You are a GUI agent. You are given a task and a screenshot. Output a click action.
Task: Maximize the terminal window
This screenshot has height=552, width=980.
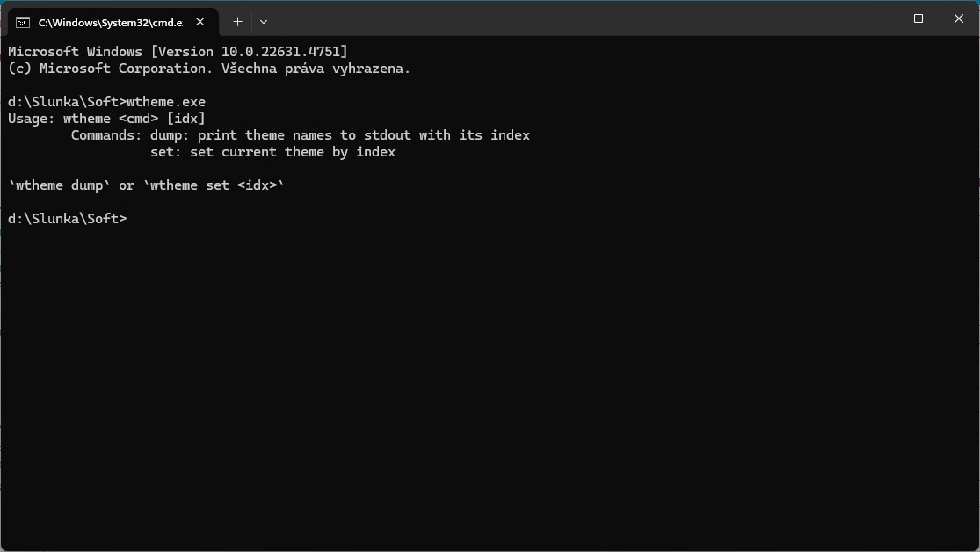click(918, 18)
